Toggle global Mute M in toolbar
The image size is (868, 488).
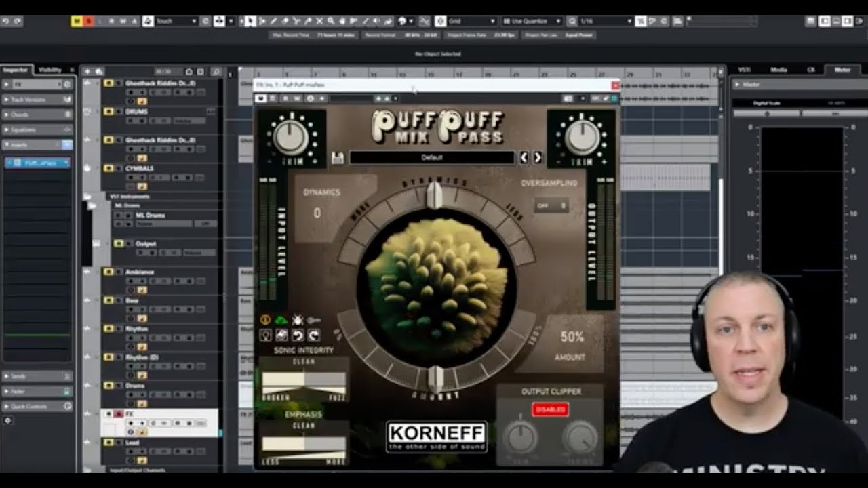coord(77,21)
